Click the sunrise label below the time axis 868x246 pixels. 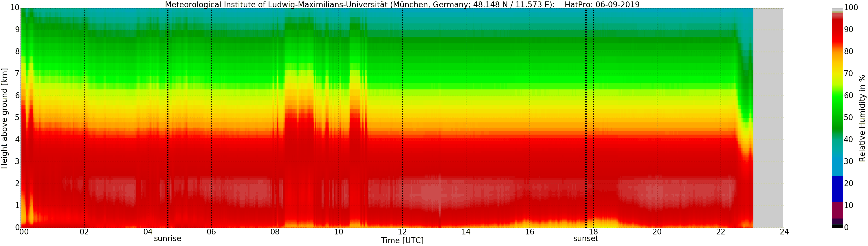(168, 238)
